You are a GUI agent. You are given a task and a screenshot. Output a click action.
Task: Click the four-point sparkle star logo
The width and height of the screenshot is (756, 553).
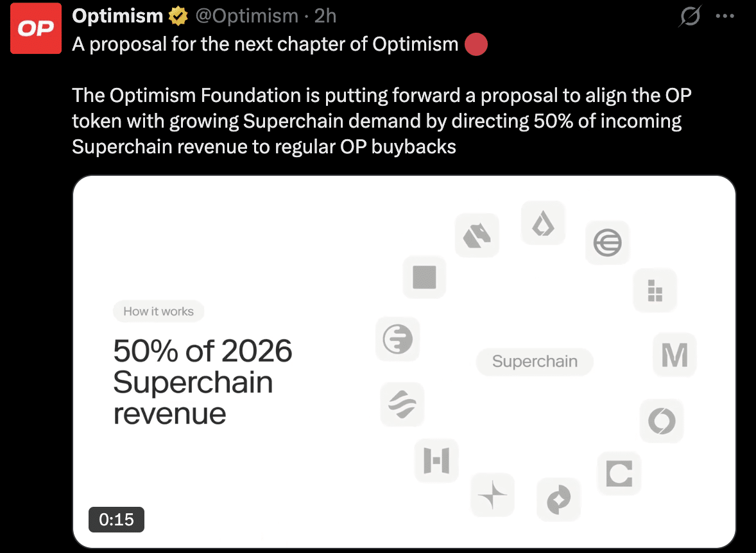point(493,495)
